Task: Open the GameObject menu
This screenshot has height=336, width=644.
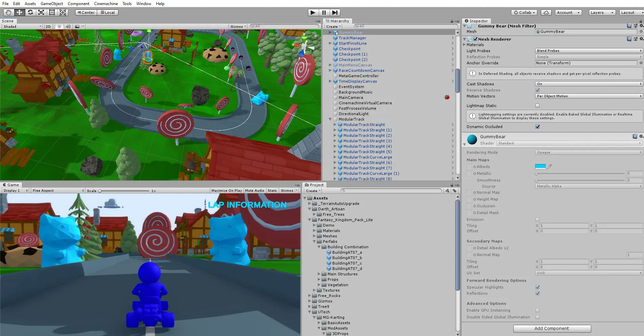Action: point(51,3)
